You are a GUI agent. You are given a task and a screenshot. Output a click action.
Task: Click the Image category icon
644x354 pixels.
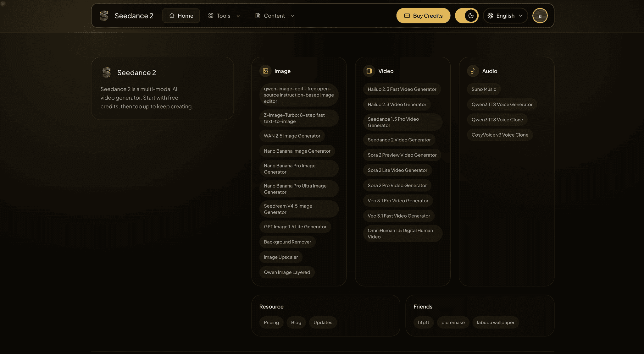[265, 71]
